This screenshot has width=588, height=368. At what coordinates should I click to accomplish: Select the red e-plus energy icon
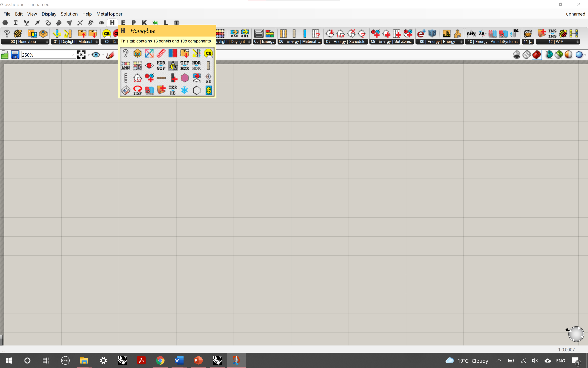point(421,34)
